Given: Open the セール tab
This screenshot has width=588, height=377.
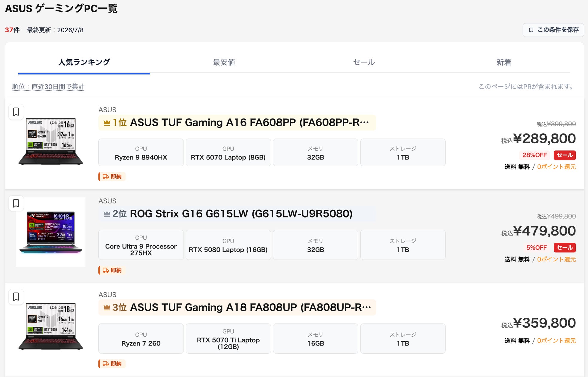Looking at the screenshot, I should tap(364, 62).
